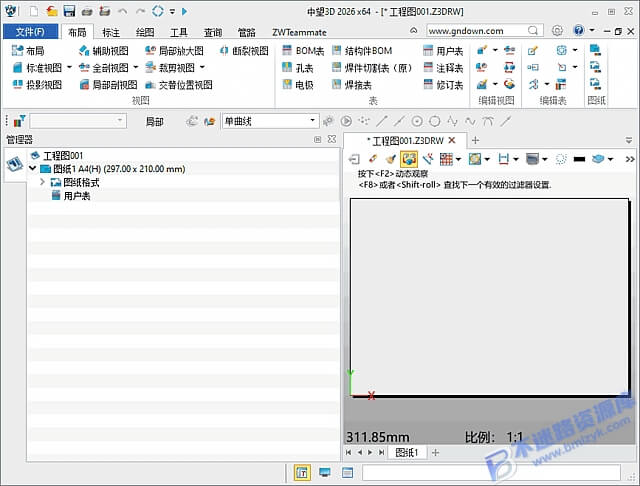Switch to the 绘图 ribbon tab
The height and width of the screenshot is (486, 640).
(x=145, y=32)
